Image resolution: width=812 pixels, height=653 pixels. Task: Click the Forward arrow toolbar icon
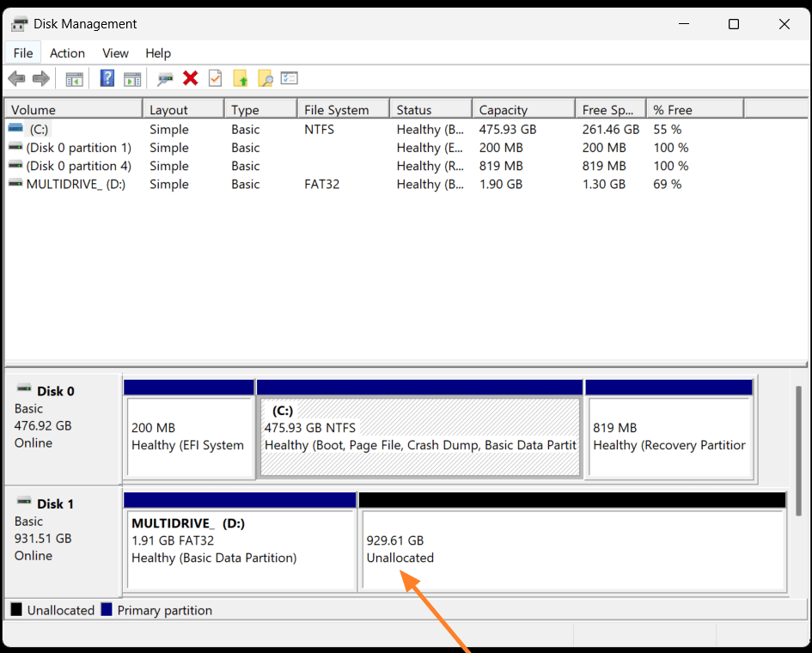point(41,79)
